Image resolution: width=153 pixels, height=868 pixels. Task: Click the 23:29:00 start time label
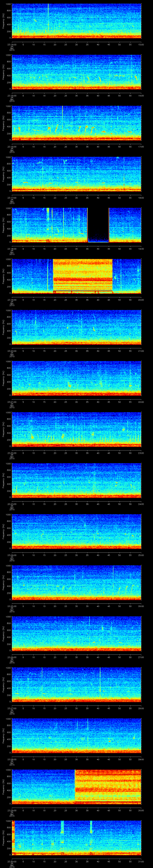tap(12, 810)
